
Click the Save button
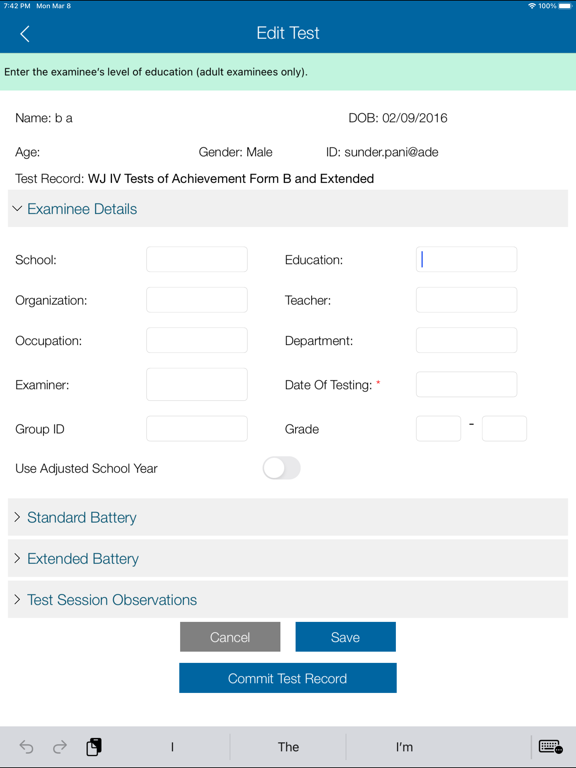click(x=345, y=637)
